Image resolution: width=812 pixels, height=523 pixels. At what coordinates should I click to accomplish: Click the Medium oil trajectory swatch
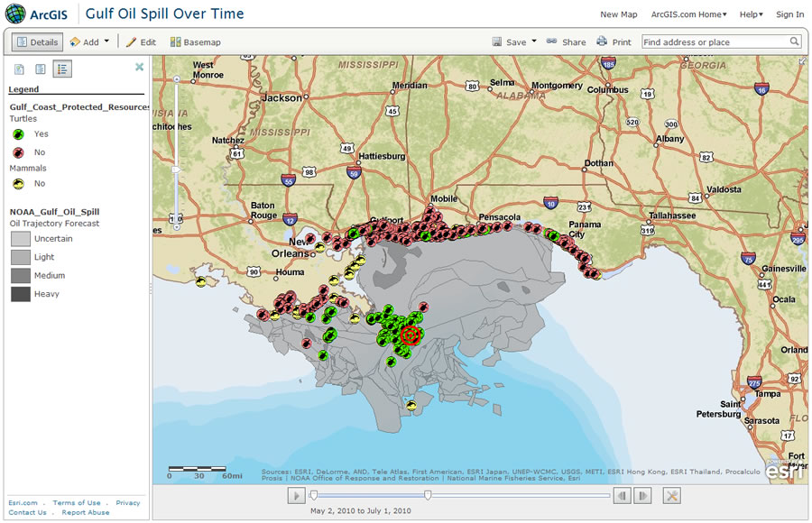21,276
